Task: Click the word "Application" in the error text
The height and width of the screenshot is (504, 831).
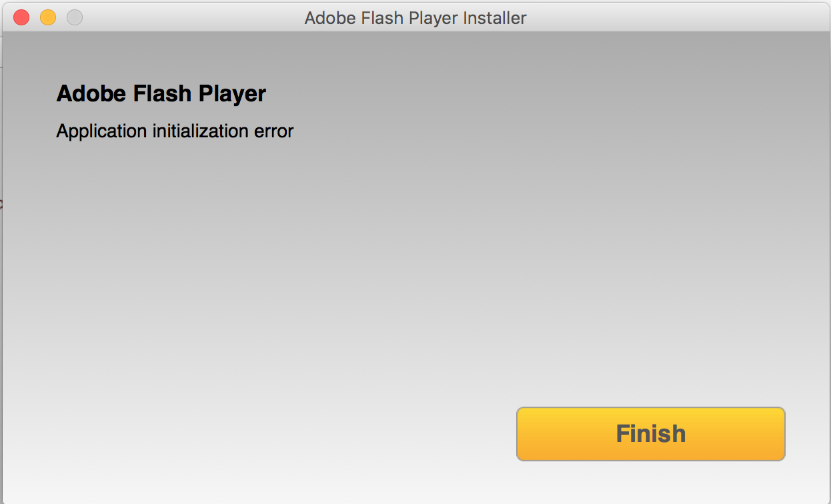Action: click(101, 131)
